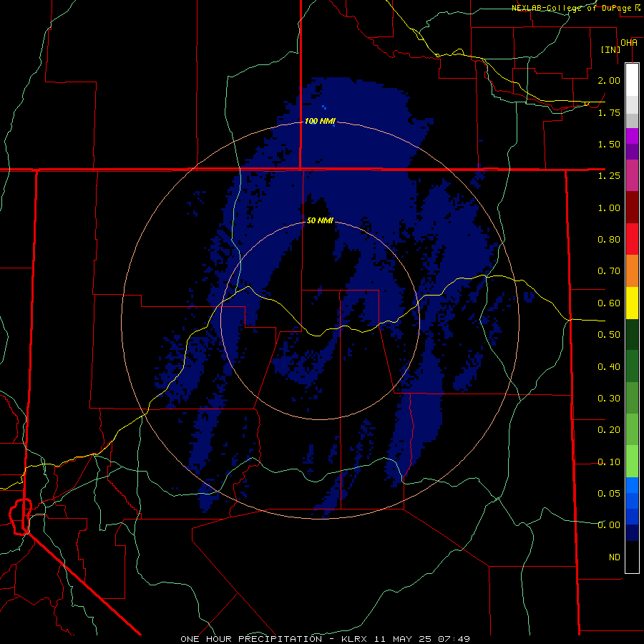
Task: Click the 2.00 value on the legend
Action: point(609,80)
